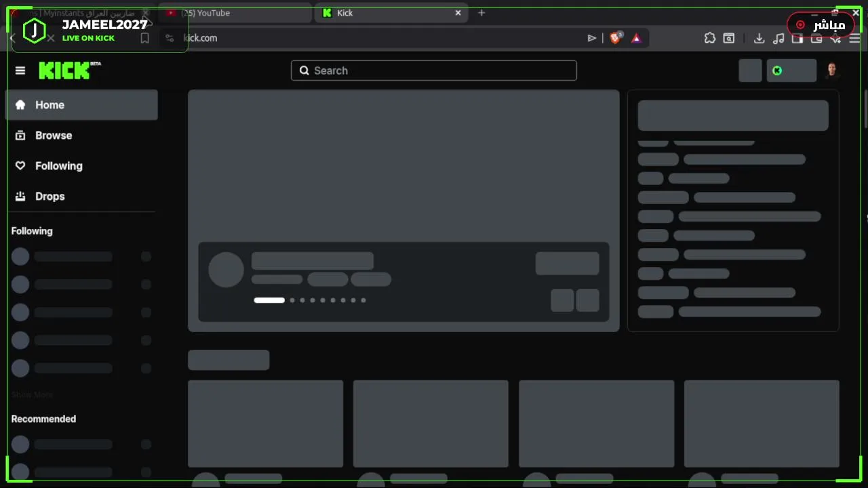The height and width of the screenshot is (488, 868).
Task: Focus the Kick Search field
Action: tap(434, 70)
